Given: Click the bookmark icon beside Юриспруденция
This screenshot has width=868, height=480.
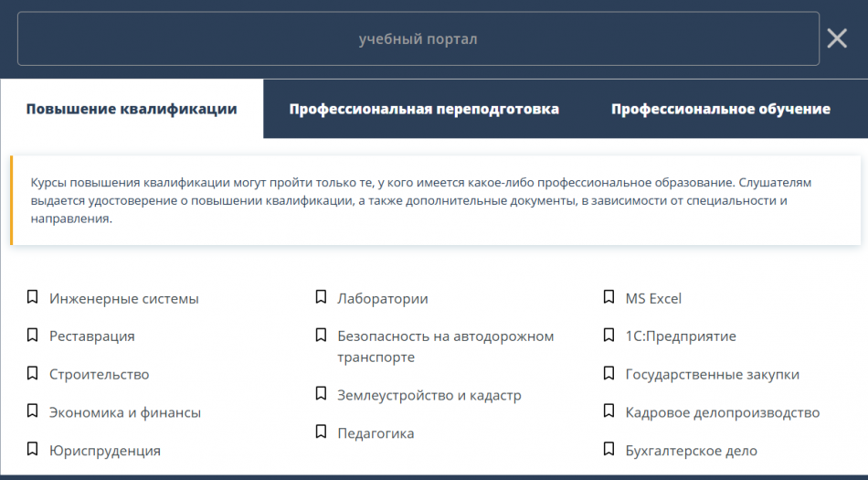Looking at the screenshot, I should (33, 449).
